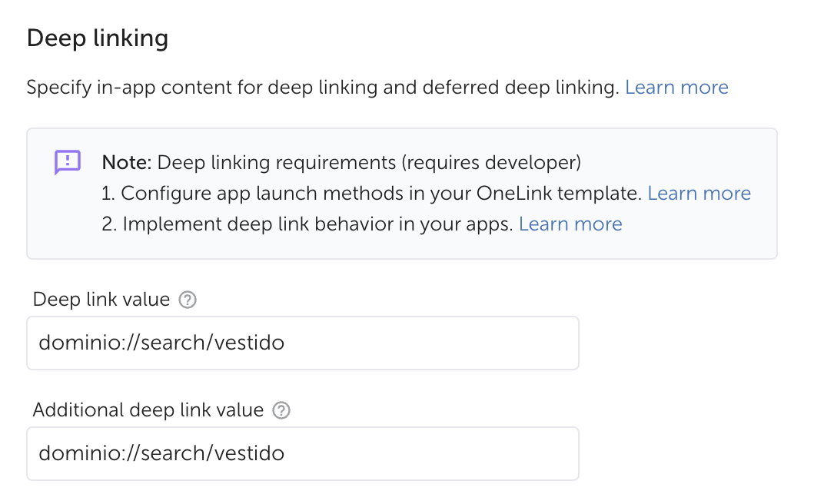824x504 pixels.
Task: Click empty right area of note box
Action: 707,238
